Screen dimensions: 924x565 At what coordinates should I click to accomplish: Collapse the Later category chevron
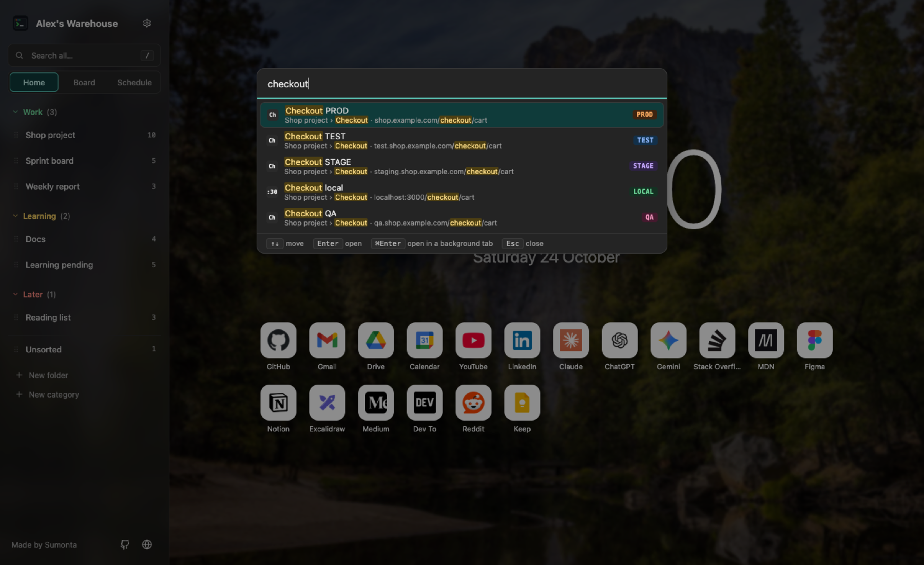[x=15, y=294]
